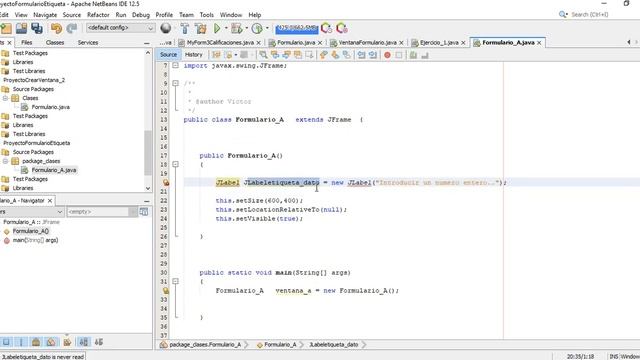Select main(String[] args) in Navigator

(x=35, y=240)
